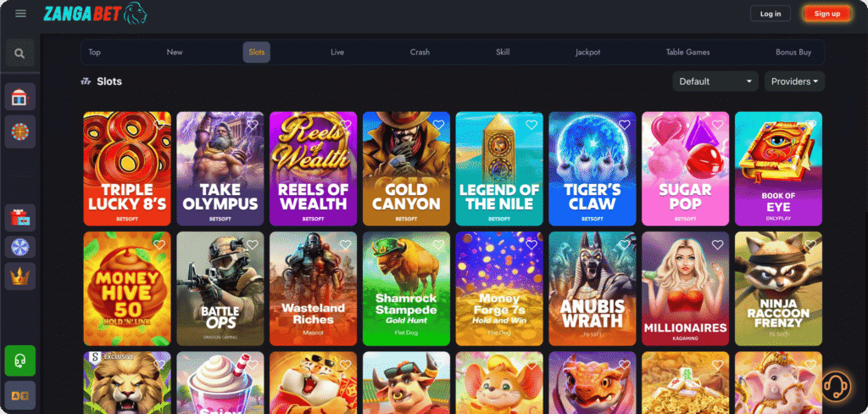The image size is (868, 414).
Task: Open the Default sort dropdown
Action: 715,81
